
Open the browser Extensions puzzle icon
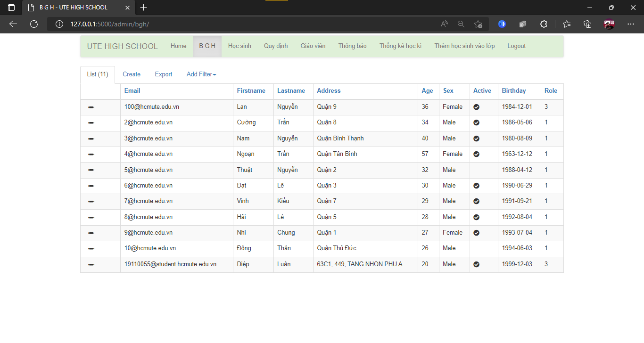tap(544, 24)
